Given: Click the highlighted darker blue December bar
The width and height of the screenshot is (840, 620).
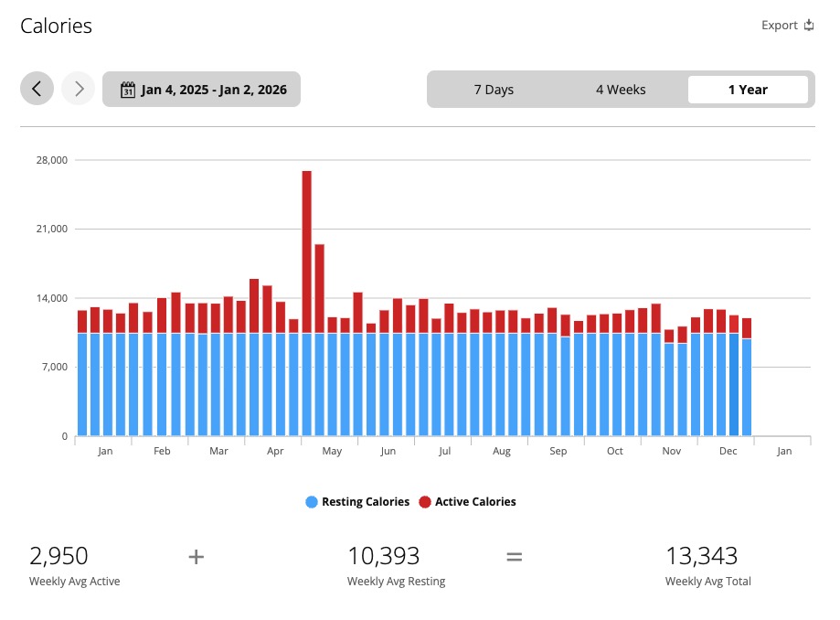Looking at the screenshot, I should click(x=734, y=384).
